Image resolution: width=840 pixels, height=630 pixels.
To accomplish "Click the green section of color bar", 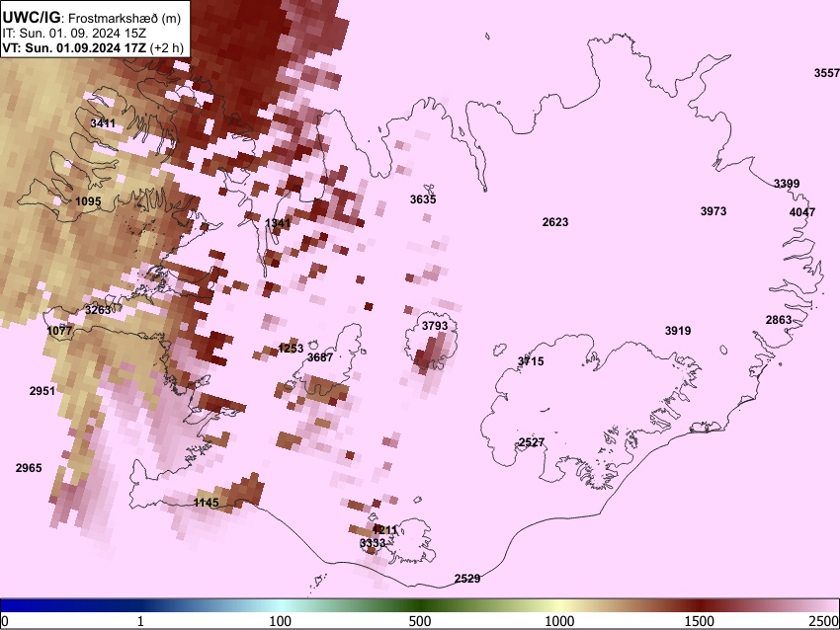I will coord(420,606).
